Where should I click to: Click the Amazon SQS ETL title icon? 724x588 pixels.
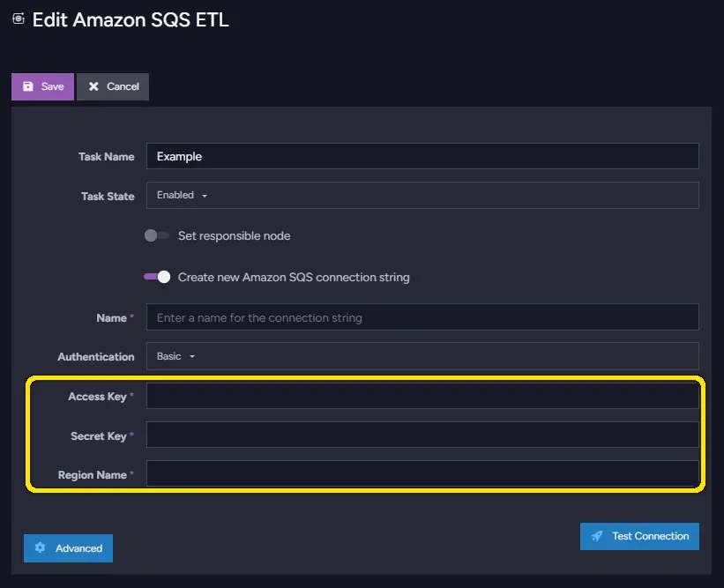pos(18,19)
